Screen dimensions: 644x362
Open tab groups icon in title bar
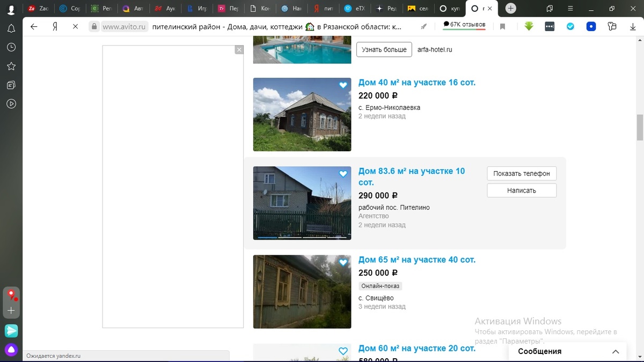click(x=550, y=9)
